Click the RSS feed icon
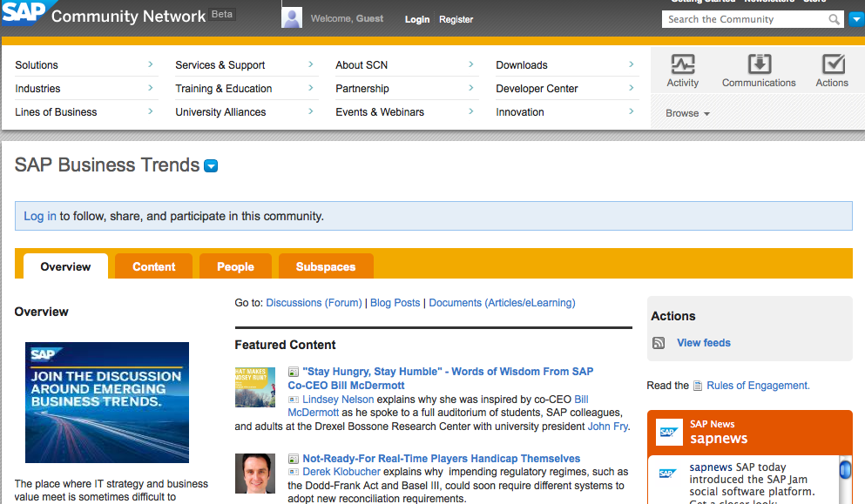865x504 pixels. (x=659, y=343)
